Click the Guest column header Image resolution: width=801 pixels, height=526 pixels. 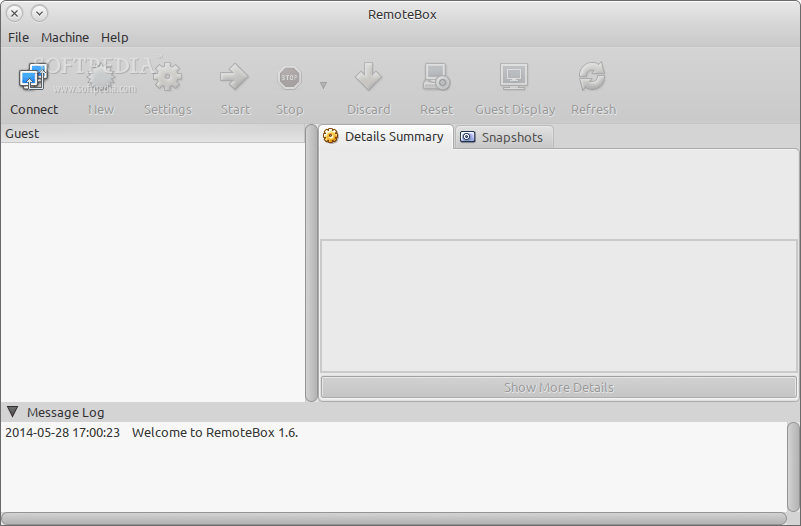coord(152,134)
